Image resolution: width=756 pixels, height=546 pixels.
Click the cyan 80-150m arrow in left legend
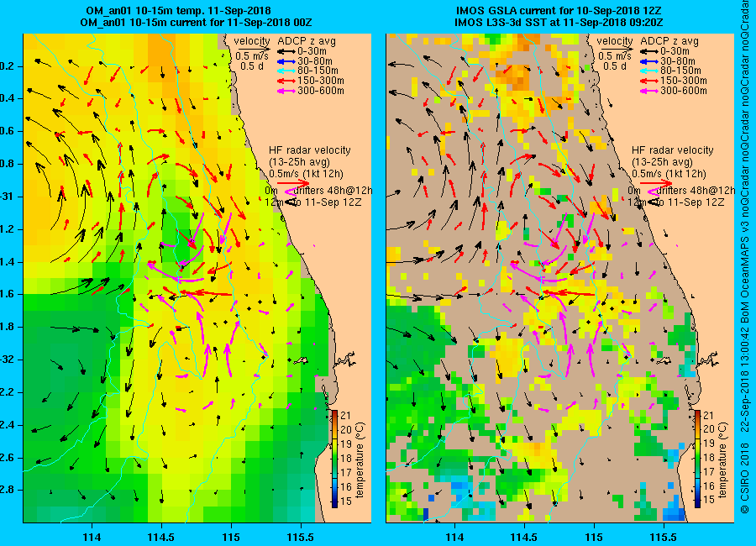pos(286,71)
